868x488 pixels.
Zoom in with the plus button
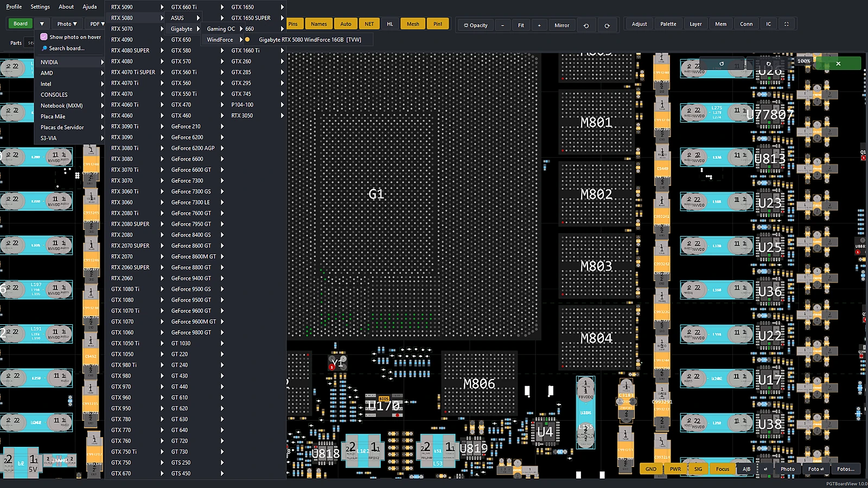pyautogui.click(x=539, y=25)
